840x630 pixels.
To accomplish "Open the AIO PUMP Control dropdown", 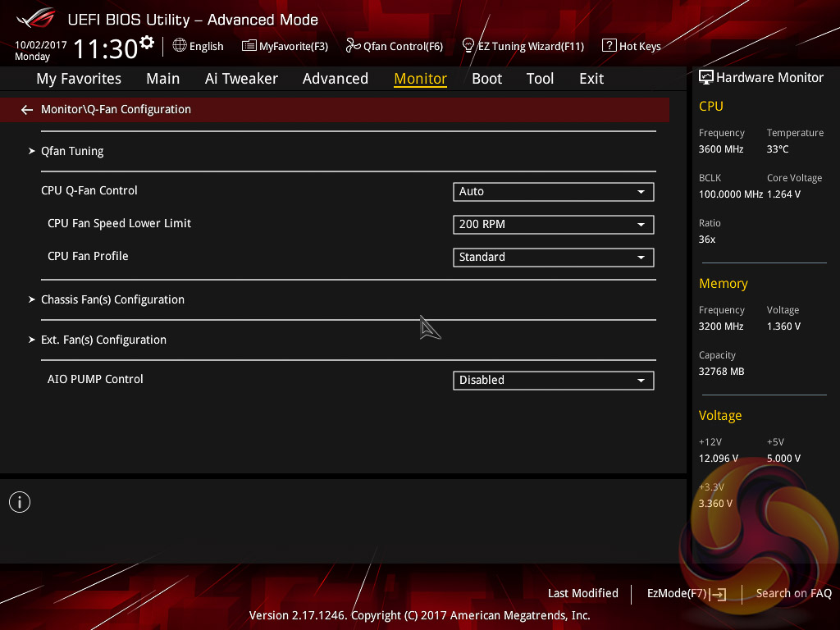I will coord(554,381).
